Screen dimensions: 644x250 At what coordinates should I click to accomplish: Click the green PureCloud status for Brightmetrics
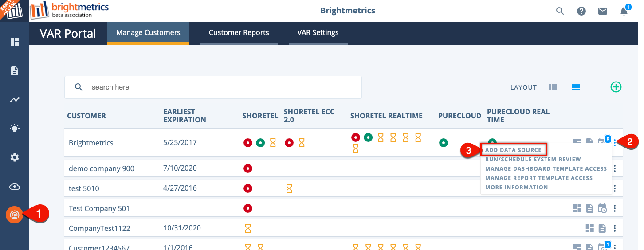[x=443, y=143]
